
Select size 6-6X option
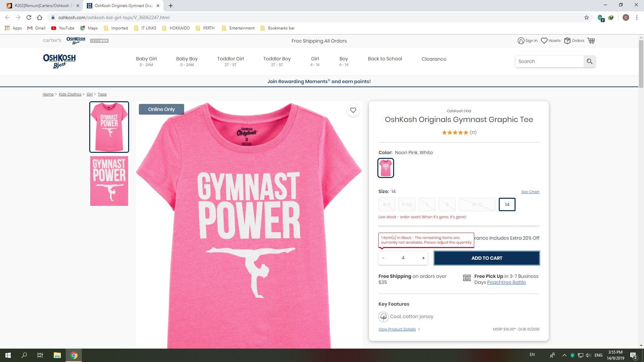click(x=407, y=204)
